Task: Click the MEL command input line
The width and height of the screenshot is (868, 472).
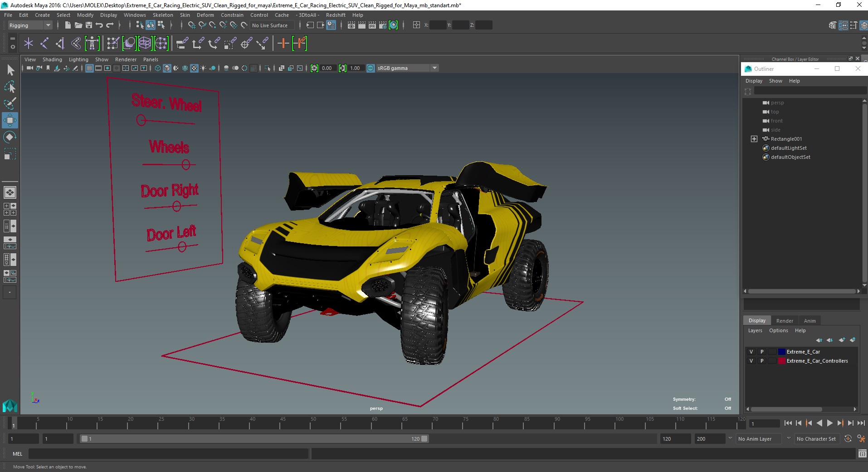Action: [168, 453]
